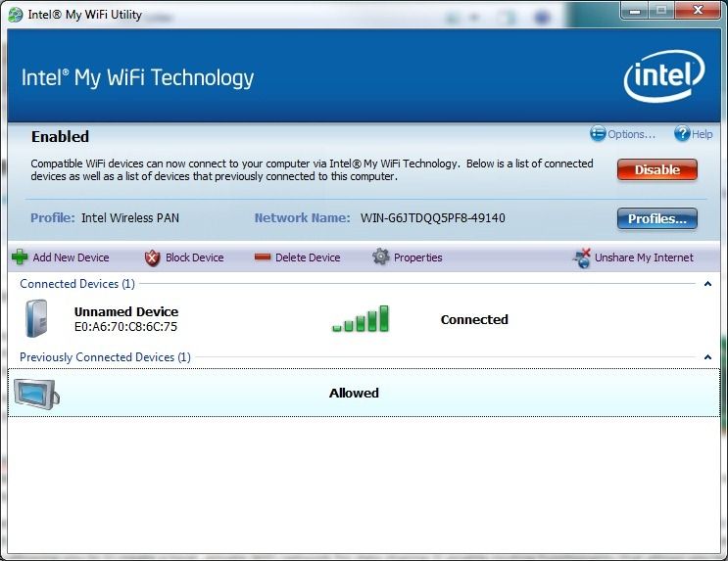Image resolution: width=728 pixels, height=561 pixels.
Task: Click the Connected status text
Action: coord(474,319)
